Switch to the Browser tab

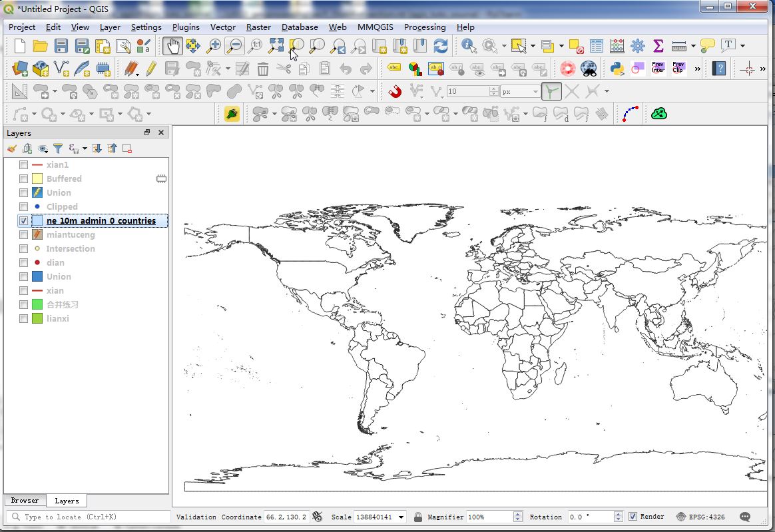[25, 500]
